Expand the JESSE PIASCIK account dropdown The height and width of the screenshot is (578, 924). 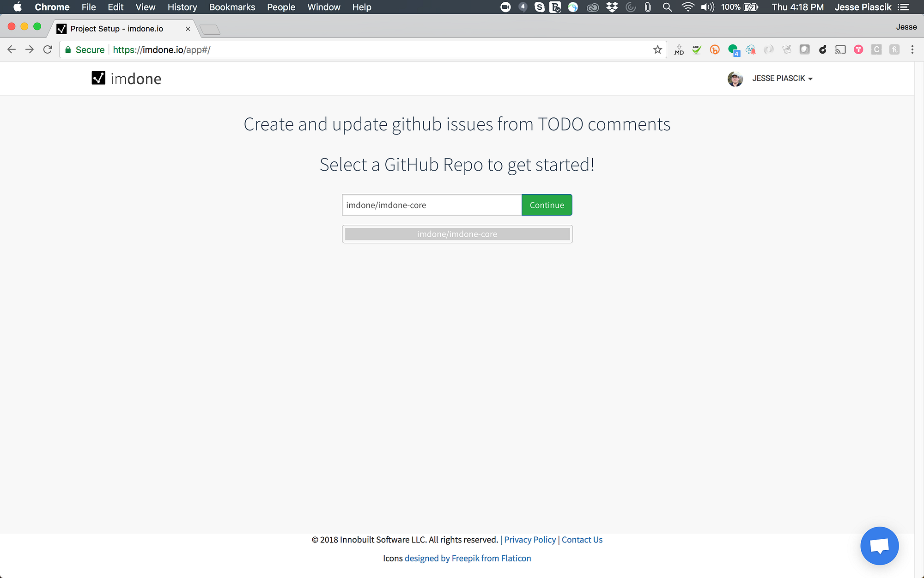click(x=782, y=78)
